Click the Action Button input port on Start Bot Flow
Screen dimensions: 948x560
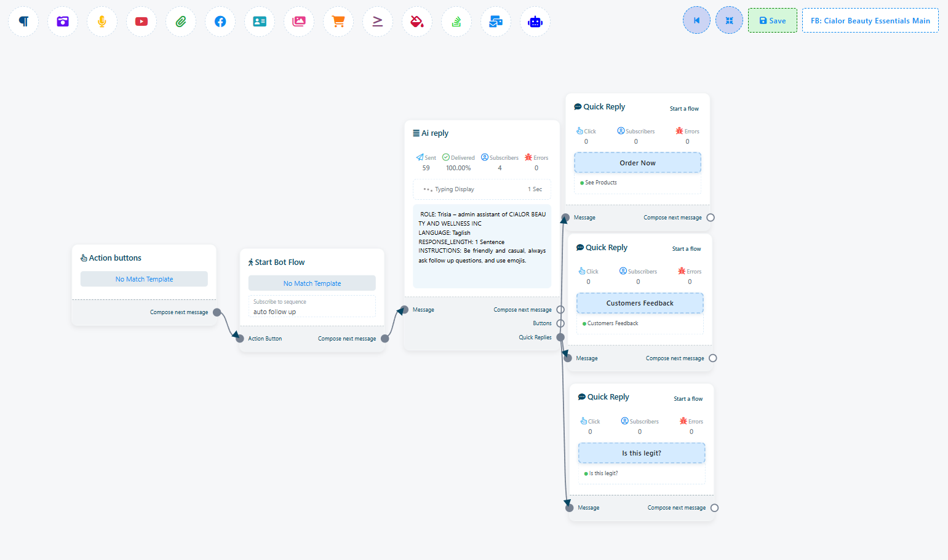click(x=240, y=339)
